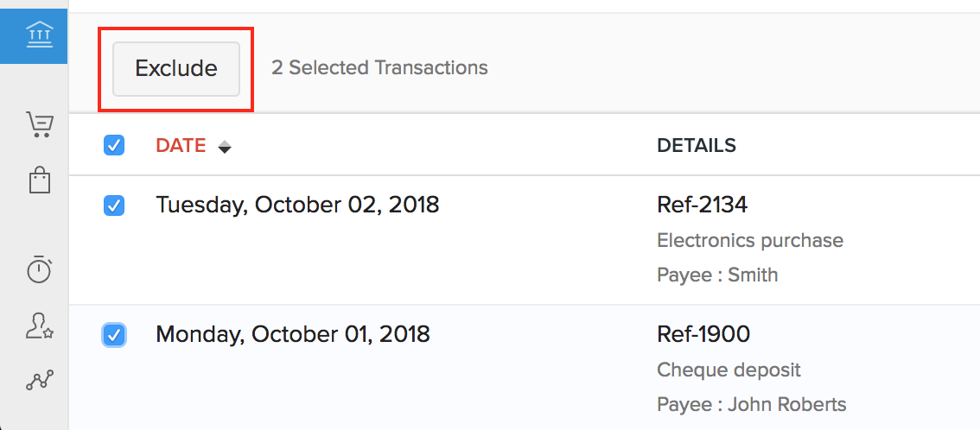Viewport: 980px width, 430px height.
Task: Select the Monday, October 01, 2018 date
Action: (293, 333)
